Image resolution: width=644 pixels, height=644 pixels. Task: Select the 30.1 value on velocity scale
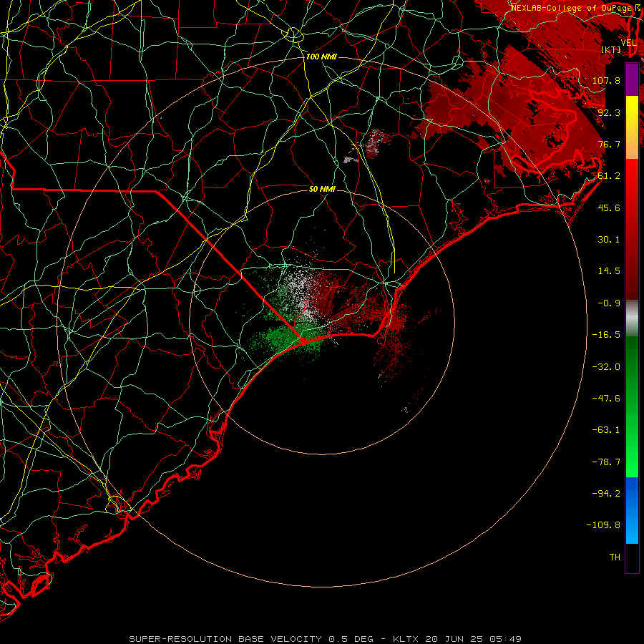coord(609,240)
